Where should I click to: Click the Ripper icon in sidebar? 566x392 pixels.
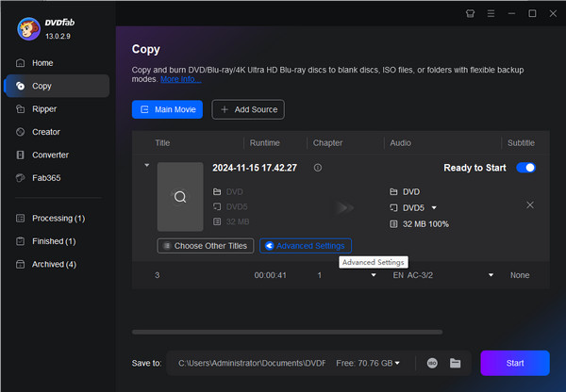coord(21,109)
